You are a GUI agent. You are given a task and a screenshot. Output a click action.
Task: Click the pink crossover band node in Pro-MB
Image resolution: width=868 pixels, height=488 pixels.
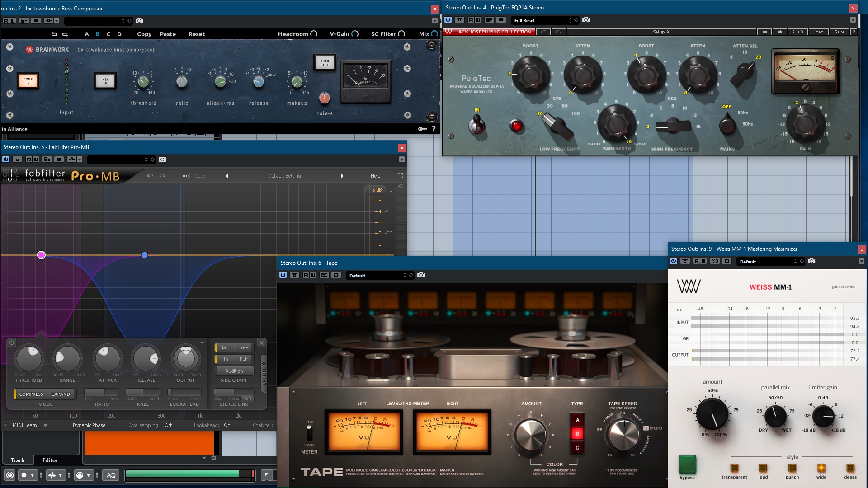point(41,255)
